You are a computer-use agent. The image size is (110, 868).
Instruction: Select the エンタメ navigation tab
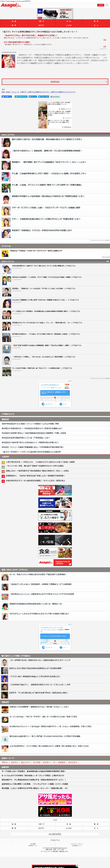tap(69, 25)
